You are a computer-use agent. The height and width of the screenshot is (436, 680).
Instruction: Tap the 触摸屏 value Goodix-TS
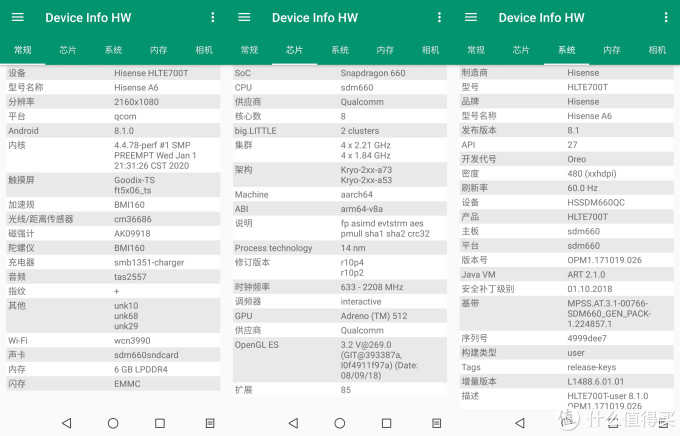[x=134, y=180]
